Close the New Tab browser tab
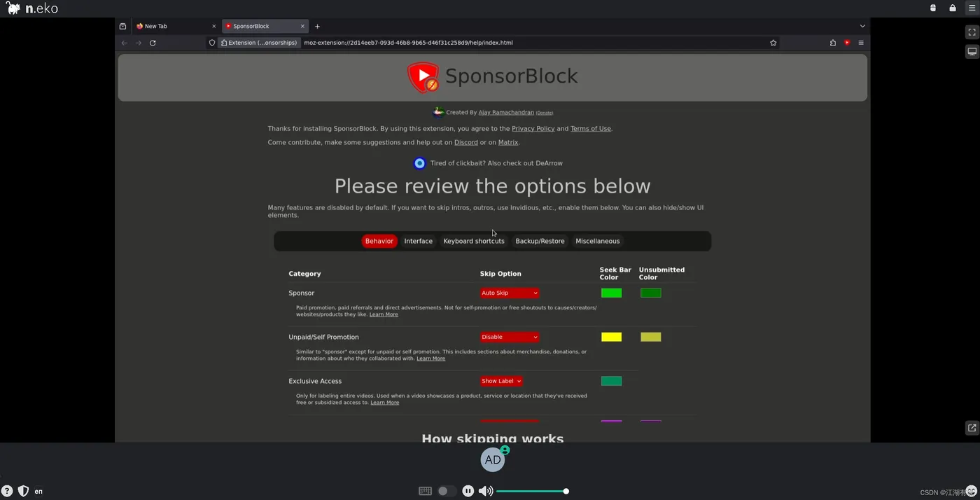This screenshot has height=500, width=980. pyautogui.click(x=214, y=26)
